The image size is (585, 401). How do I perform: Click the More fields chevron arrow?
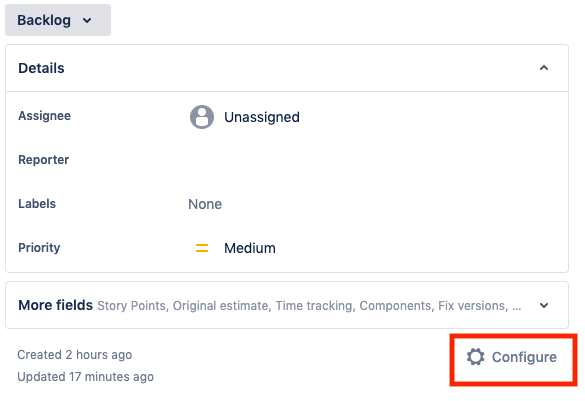(544, 306)
